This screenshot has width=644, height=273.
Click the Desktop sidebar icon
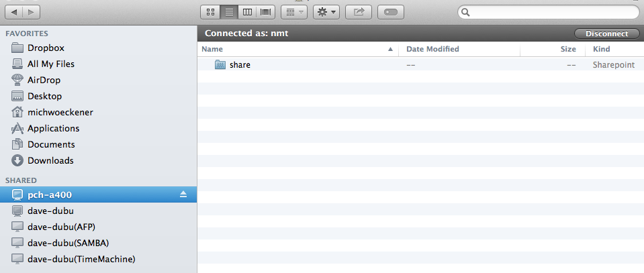point(17,96)
